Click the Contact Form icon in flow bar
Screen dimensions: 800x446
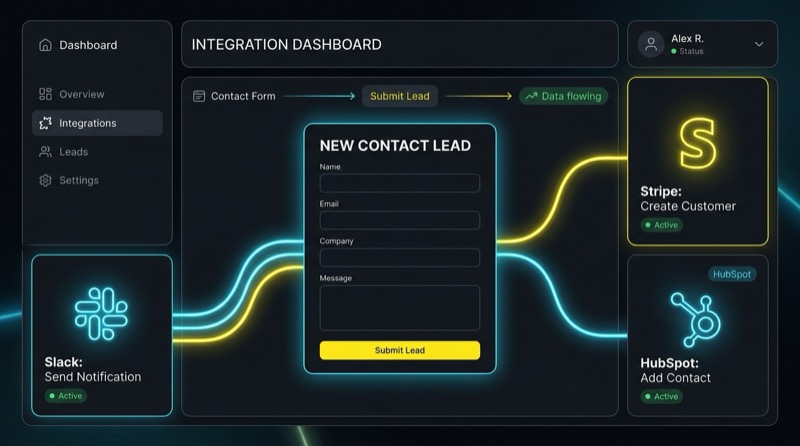click(x=199, y=96)
